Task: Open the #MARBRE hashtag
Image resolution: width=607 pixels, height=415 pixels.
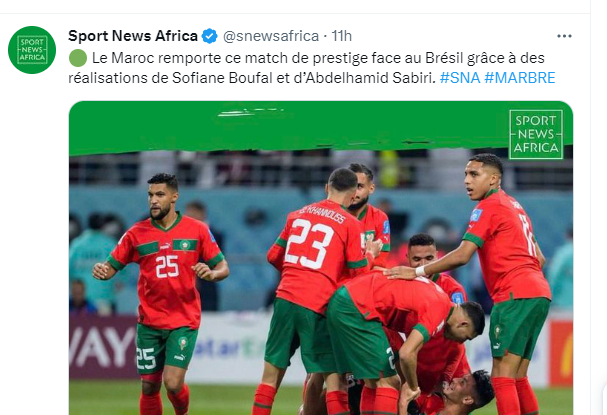Action: 520,78
